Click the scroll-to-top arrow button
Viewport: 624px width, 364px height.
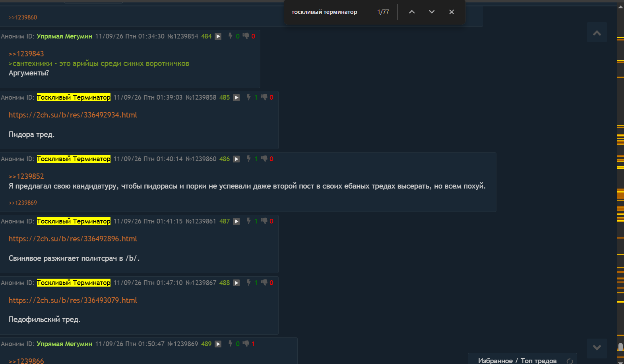click(597, 33)
